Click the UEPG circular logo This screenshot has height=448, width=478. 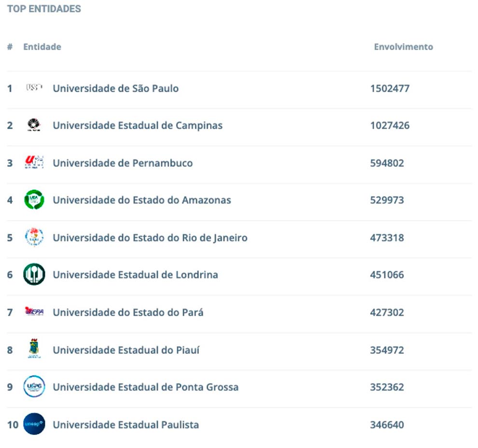[34, 387]
